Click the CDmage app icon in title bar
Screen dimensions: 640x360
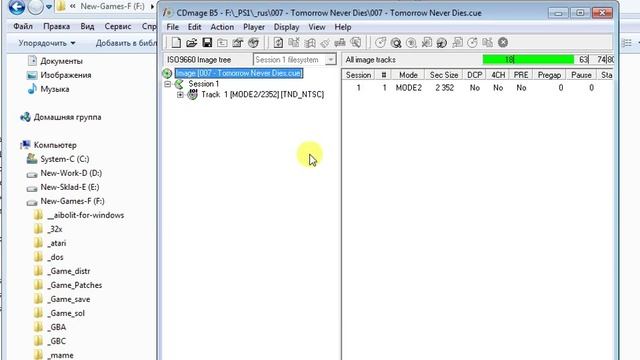click(167, 13)
